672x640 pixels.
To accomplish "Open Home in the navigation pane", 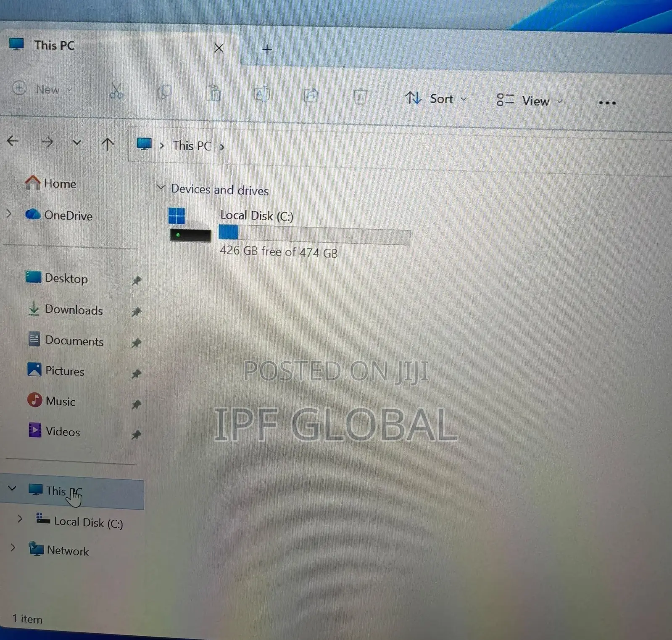I will pos(51,183).
